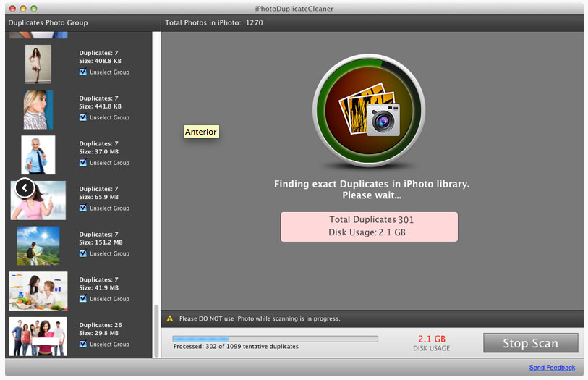Click the Stop Scan button

pyautogui.click(x=531, y=343)
